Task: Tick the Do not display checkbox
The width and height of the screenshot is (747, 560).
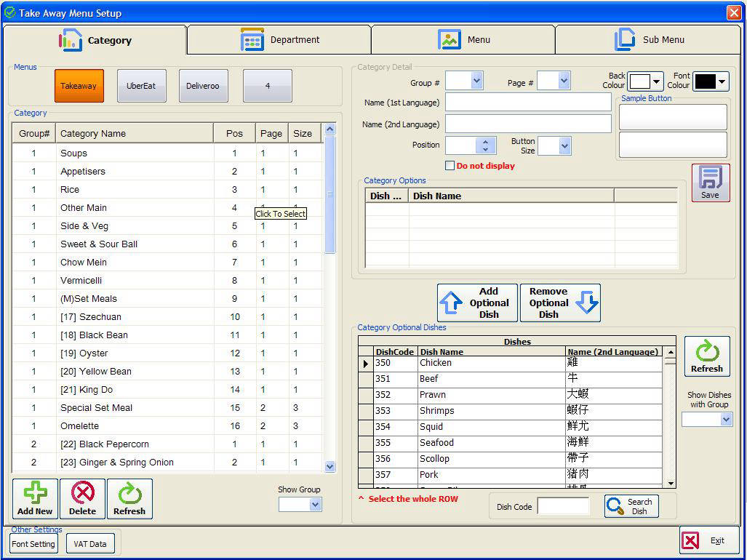Action: coord(450,166)
